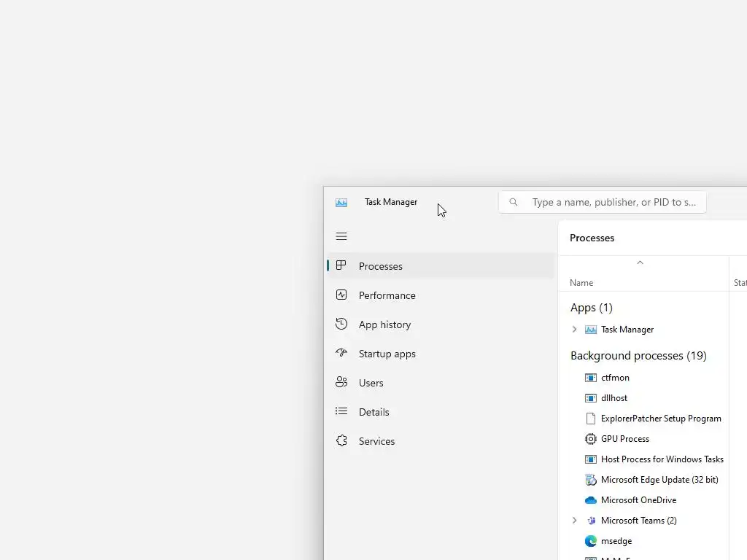This screenshot has width=747, height=560.
Task: Open the Services page
Action: 440,441
